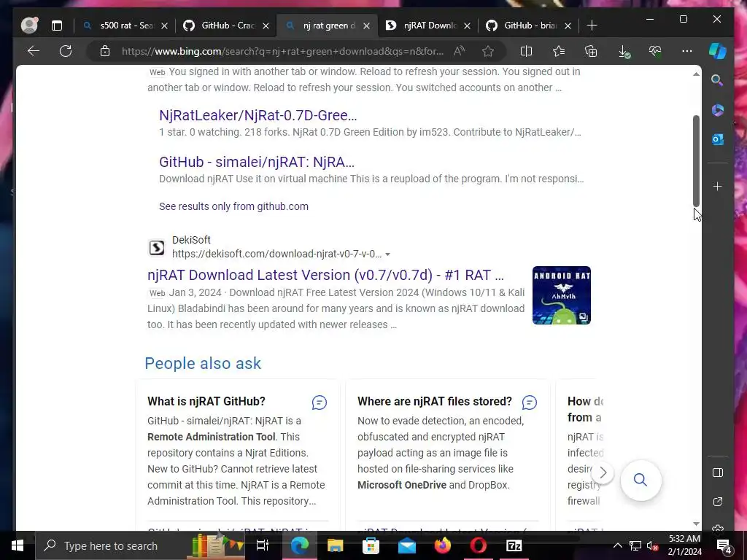Open 7-Zip from taskbar
Viewport: 747px width, 560px height.
tap(514, 545)
